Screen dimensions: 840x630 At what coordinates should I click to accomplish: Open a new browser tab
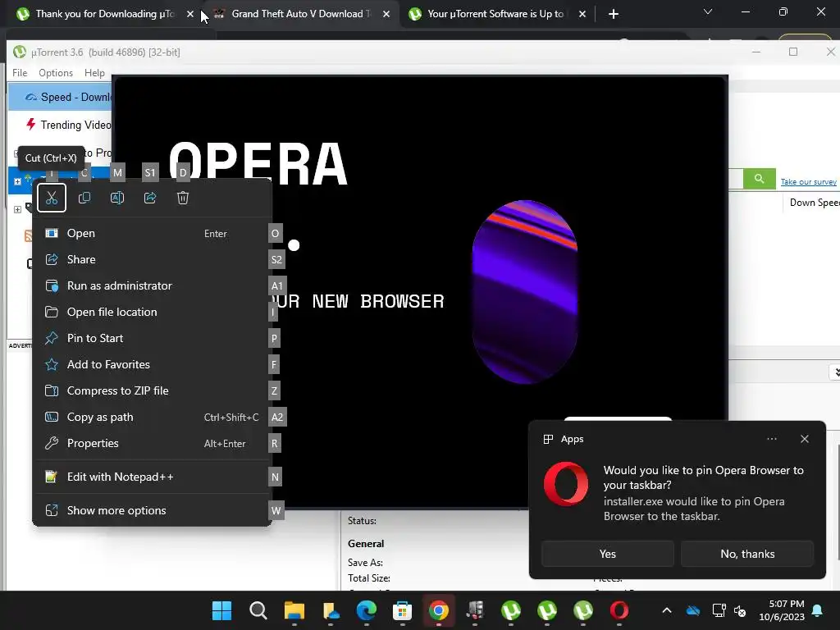click(614, 14)
